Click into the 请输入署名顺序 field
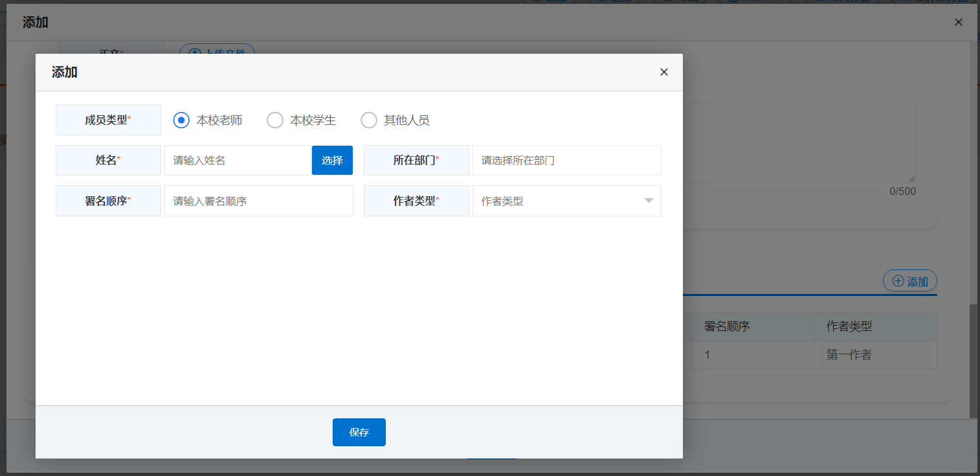 (258, 201)
